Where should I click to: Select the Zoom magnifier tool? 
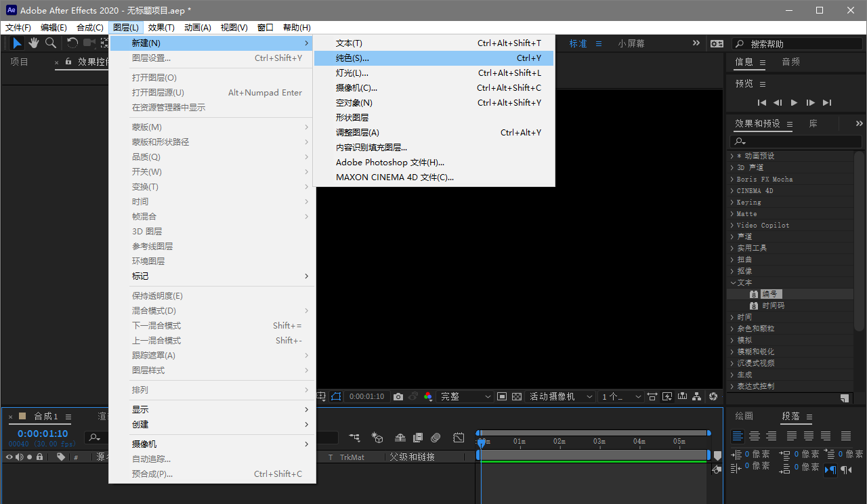(x=51, y=43)
